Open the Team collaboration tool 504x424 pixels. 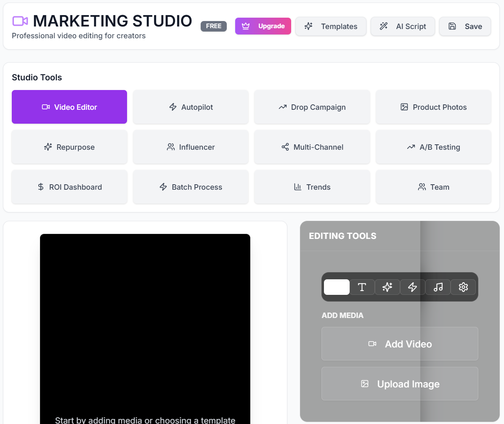click(x=433, y=187)
